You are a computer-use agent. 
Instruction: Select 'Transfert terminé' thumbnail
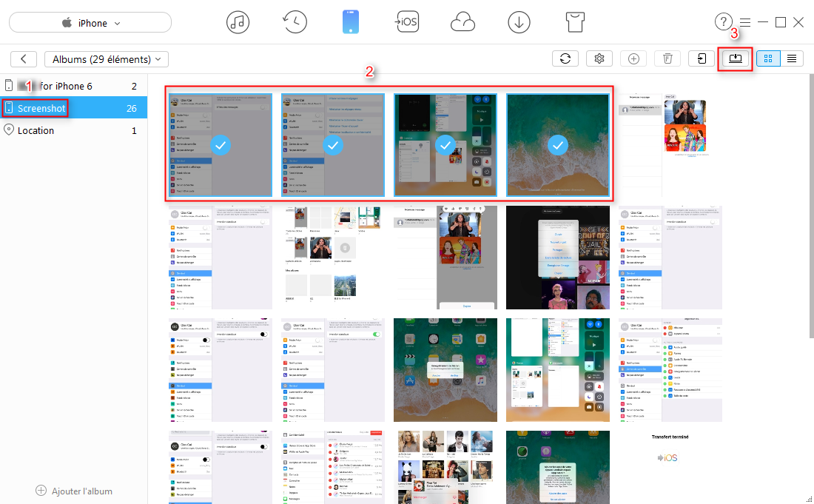670,467
